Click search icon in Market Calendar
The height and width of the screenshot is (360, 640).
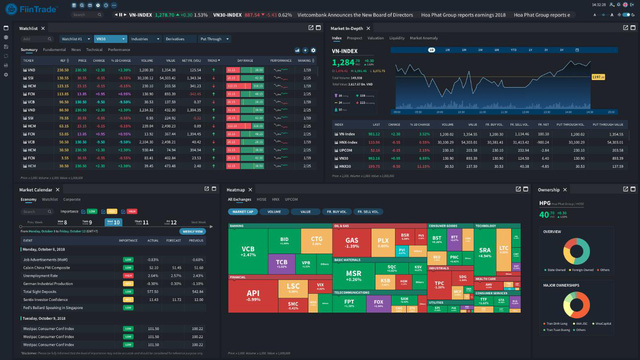(49, 211)
